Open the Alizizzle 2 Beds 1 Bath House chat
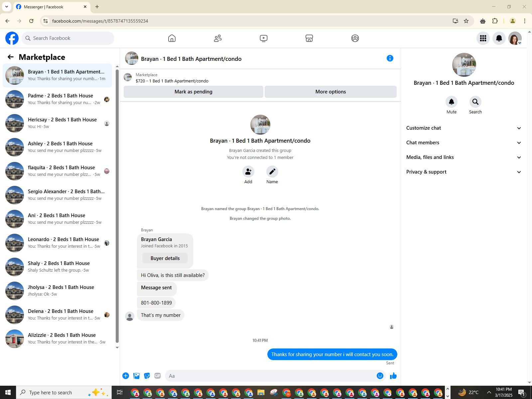This screenshot has width=532, height=399. 58,338
